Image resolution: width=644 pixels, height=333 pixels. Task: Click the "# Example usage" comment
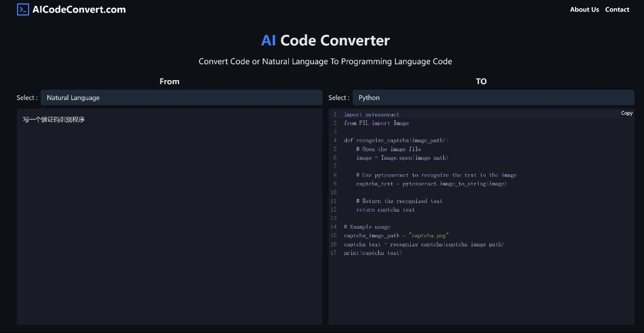coord(367,227)
